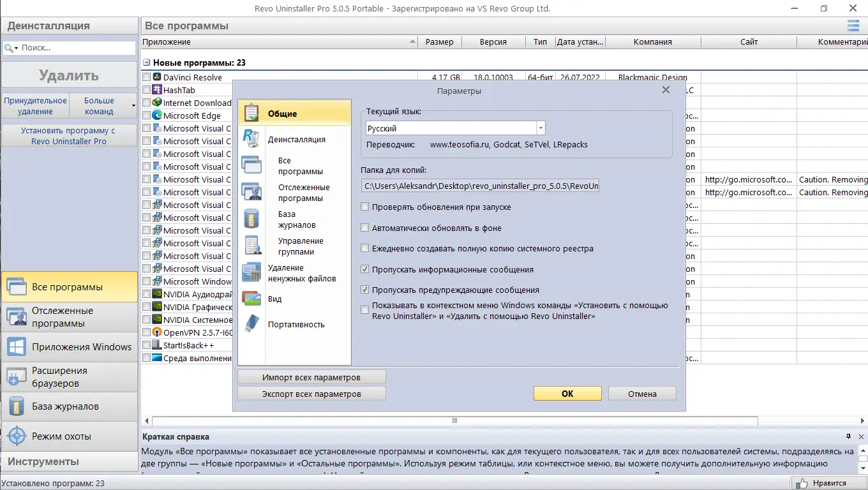Open the Текущий язык dropdown
The height and width of the screenshot is (490, 868).
[541, 128]
